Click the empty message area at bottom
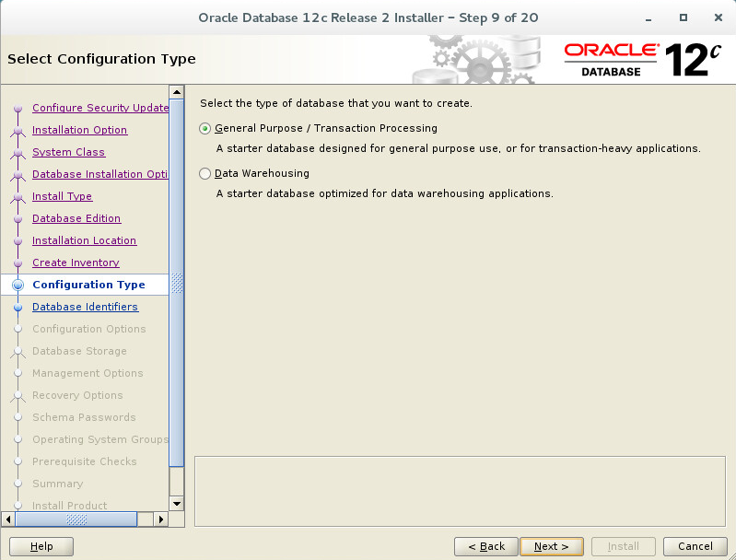This screenshot has width=736, height=560. click(x=460, y=491)
